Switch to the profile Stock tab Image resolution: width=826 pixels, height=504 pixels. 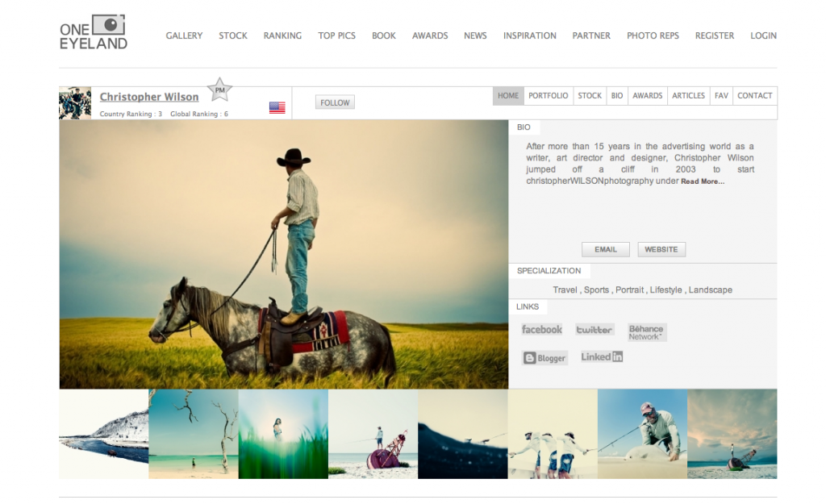[x=590, y=96]
